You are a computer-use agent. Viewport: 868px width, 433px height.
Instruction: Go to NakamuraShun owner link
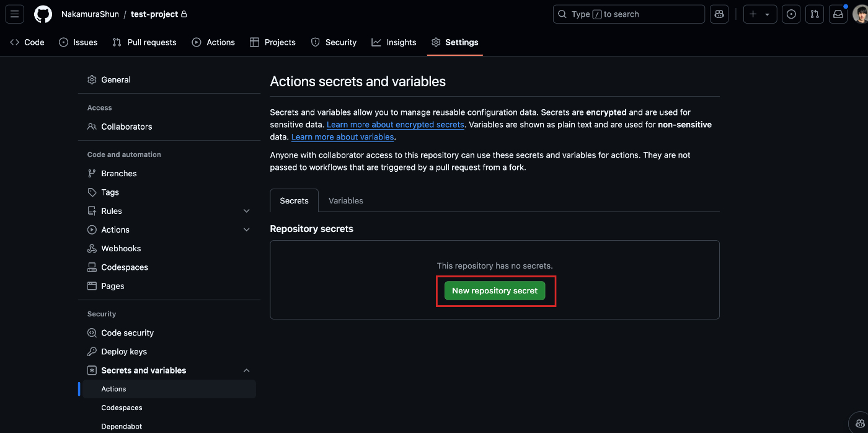coord(90,14)
